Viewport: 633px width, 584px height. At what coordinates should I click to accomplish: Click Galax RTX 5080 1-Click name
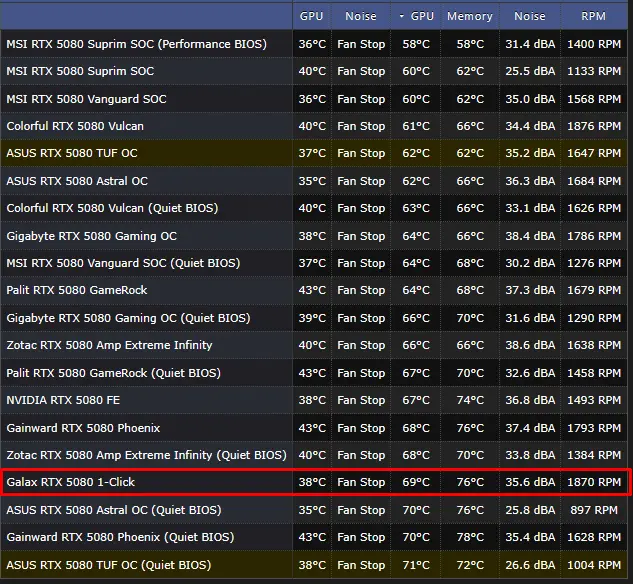(71, 482)
